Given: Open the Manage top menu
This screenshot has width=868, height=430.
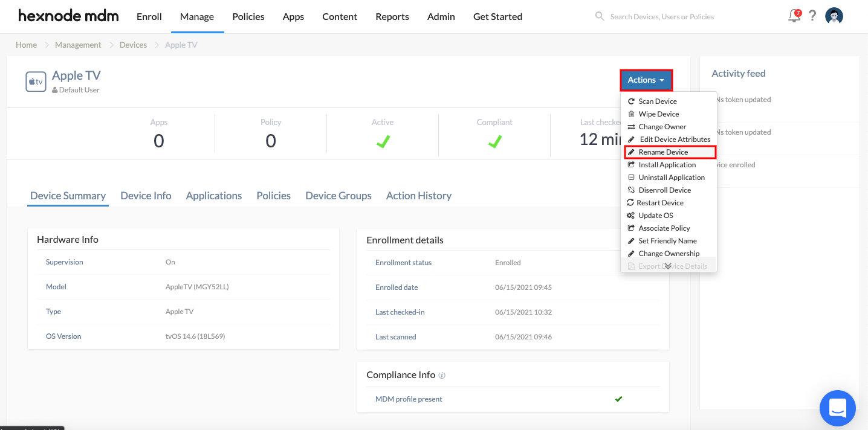Looking at the screenshot, I should pyautogui.click(x=197, y=16).
